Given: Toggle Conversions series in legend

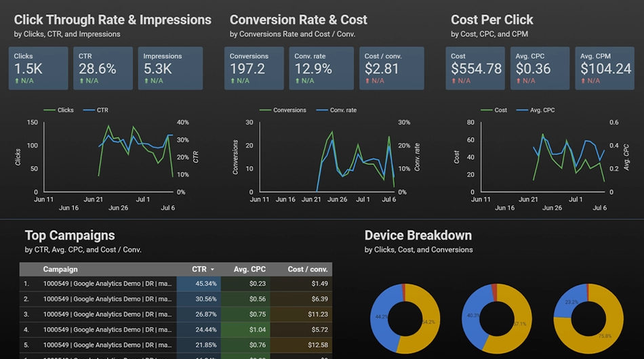Looking at the screenshot, I should click(x=283, y=110).
